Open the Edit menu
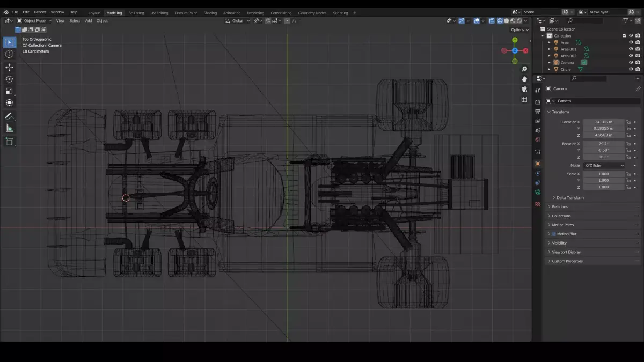 (26, 12)
